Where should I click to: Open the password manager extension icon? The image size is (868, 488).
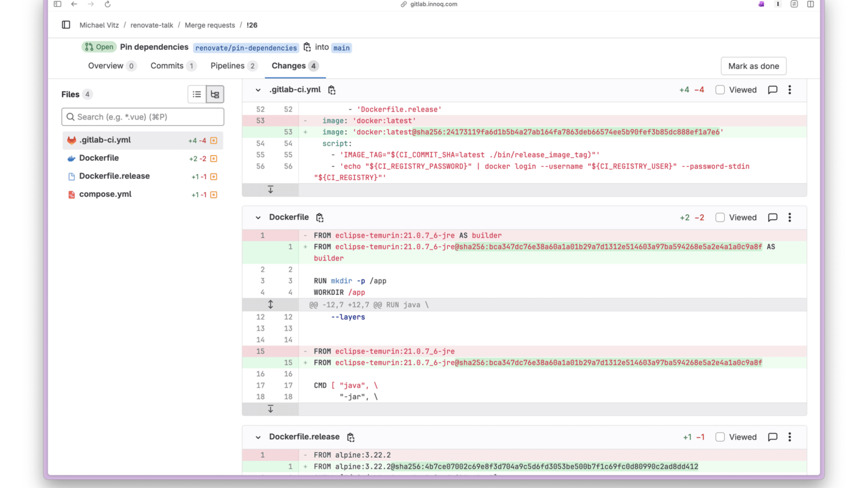(x=778, y=4)
